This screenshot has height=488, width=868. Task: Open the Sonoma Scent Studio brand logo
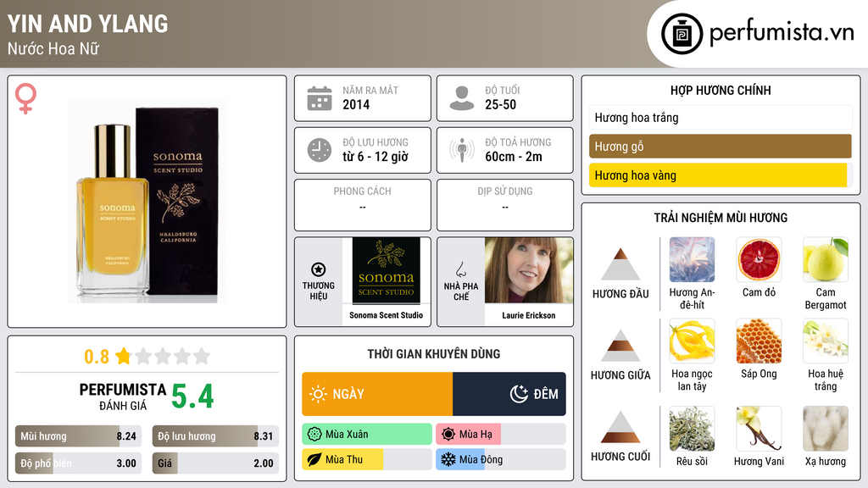386,271
